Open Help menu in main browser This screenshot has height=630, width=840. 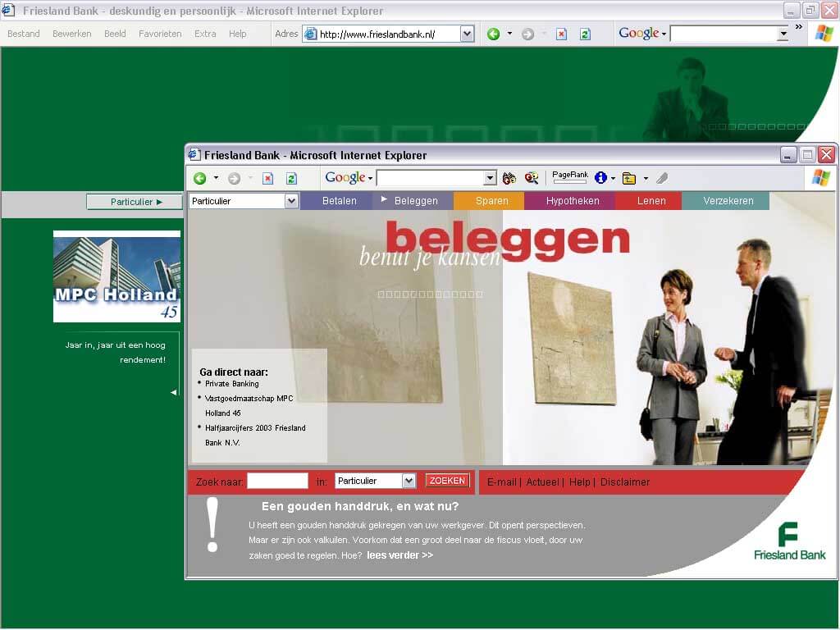[x=238, y=34]
